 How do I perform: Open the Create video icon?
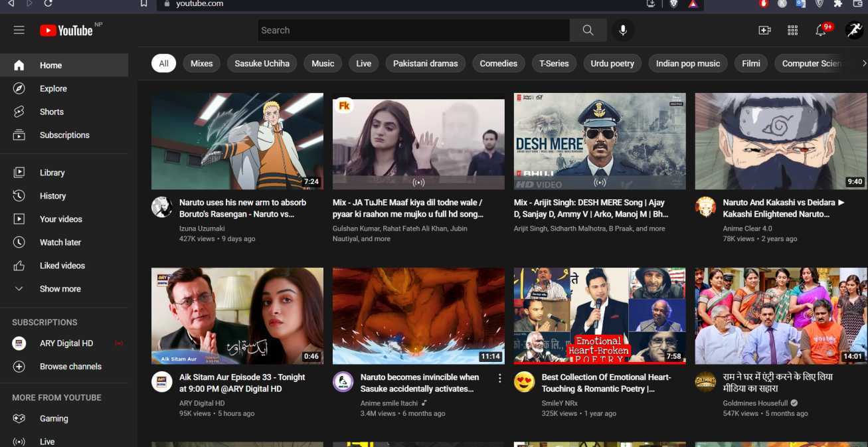pos(765,30)
